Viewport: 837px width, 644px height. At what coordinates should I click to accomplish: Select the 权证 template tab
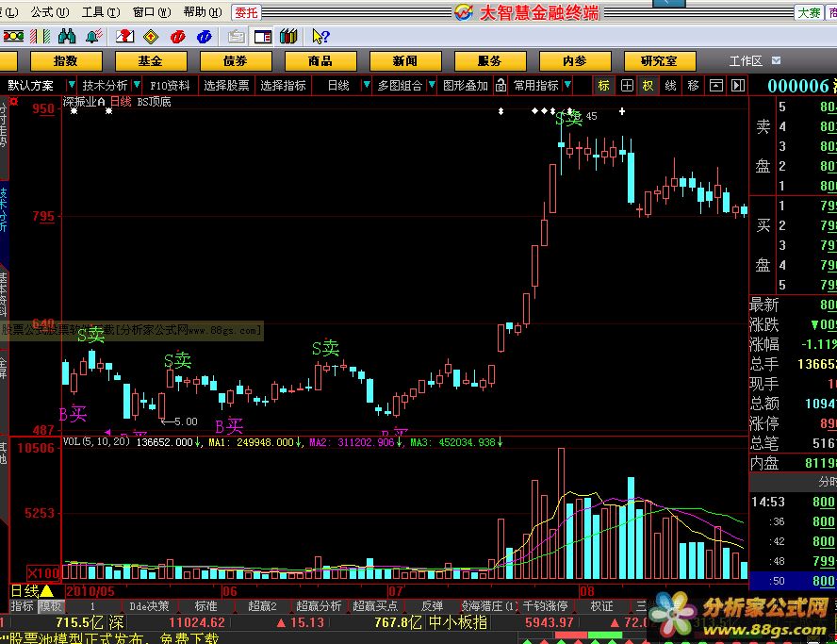[601, 606]
